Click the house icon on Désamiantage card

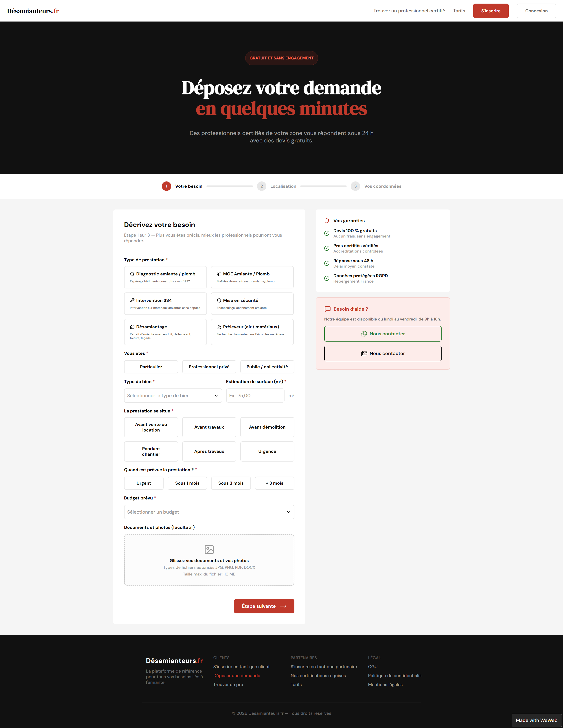pos(132,327)
